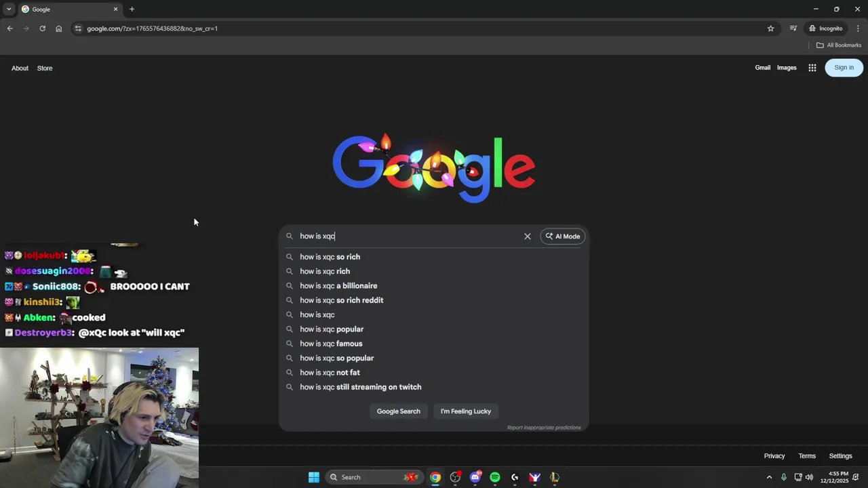Open Discord from the taskbar
This screenshot has width=868, height=488.
[475, 477]
